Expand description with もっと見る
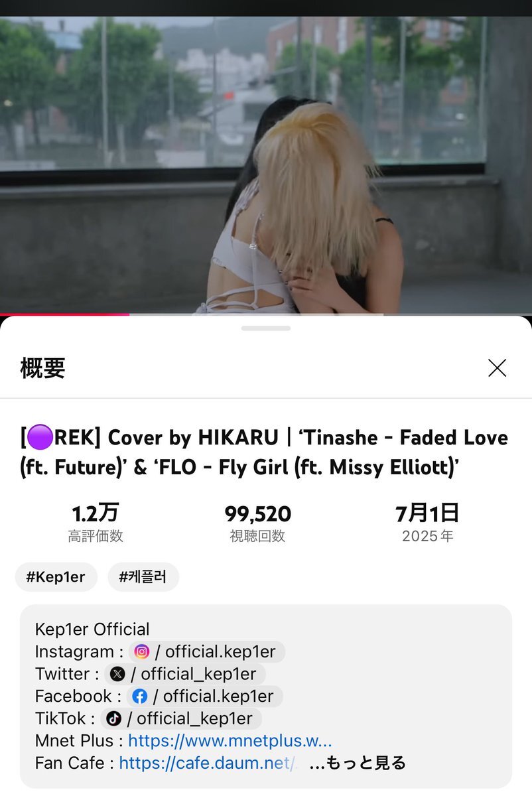 tap(358, 763)
